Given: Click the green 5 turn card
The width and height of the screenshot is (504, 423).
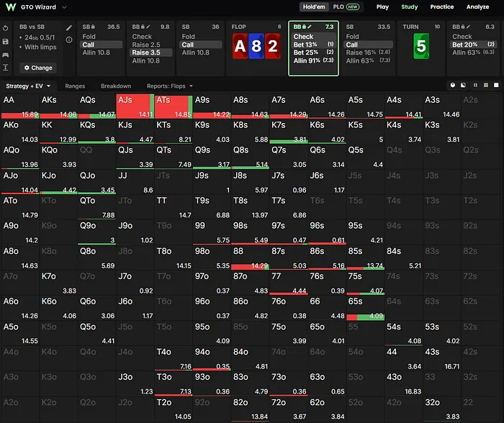Looking at the screenshot, I should point(421,46).
